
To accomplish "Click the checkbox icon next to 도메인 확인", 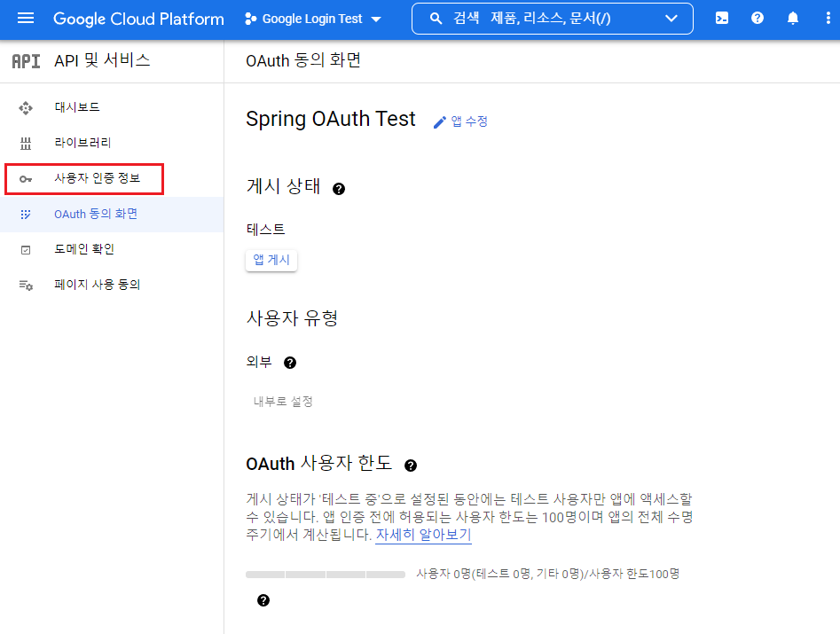I will point(26,250).
